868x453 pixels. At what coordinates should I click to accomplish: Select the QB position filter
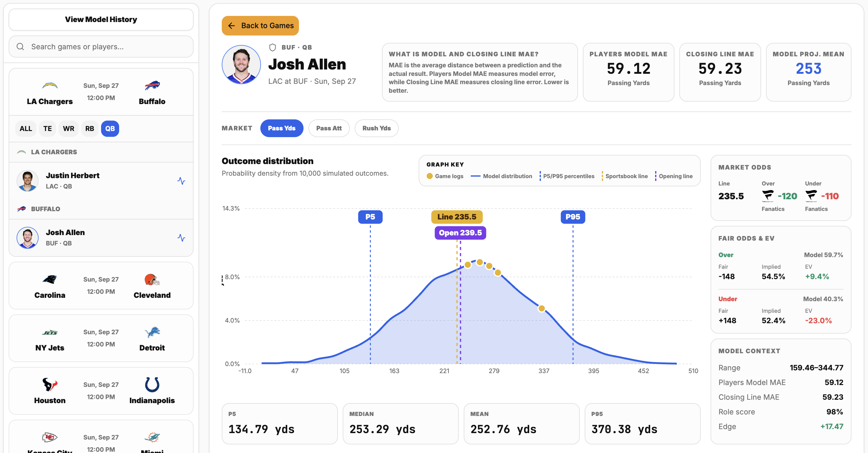pos(110,129)
